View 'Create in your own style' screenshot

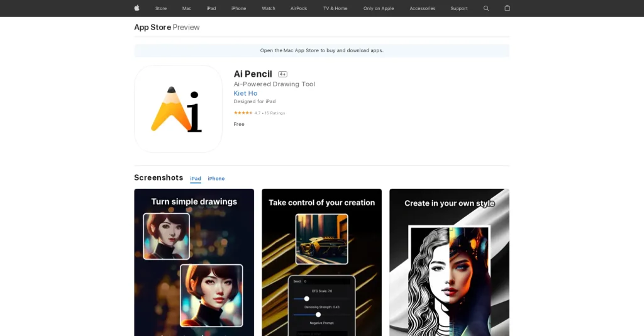point(449,262)
